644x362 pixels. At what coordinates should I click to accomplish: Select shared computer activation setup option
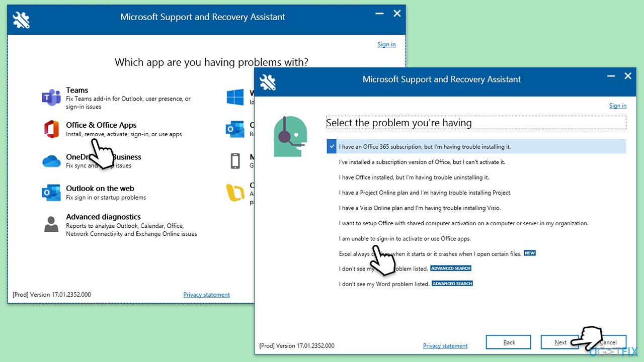(x=463, y=223)
